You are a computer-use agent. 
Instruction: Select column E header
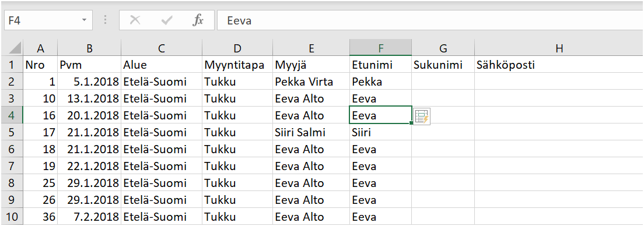coord(311,48)
